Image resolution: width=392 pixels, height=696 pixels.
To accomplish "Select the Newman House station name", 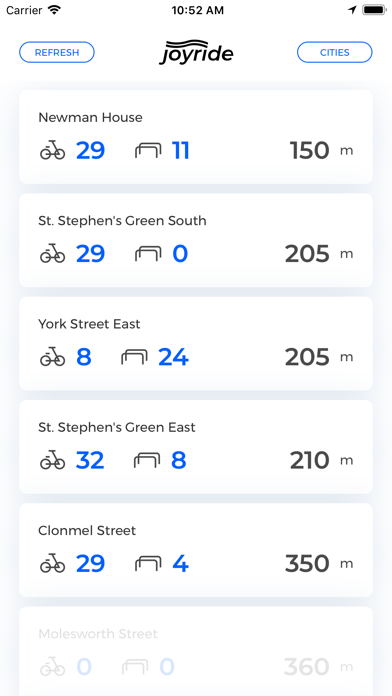I will [91, 118].
